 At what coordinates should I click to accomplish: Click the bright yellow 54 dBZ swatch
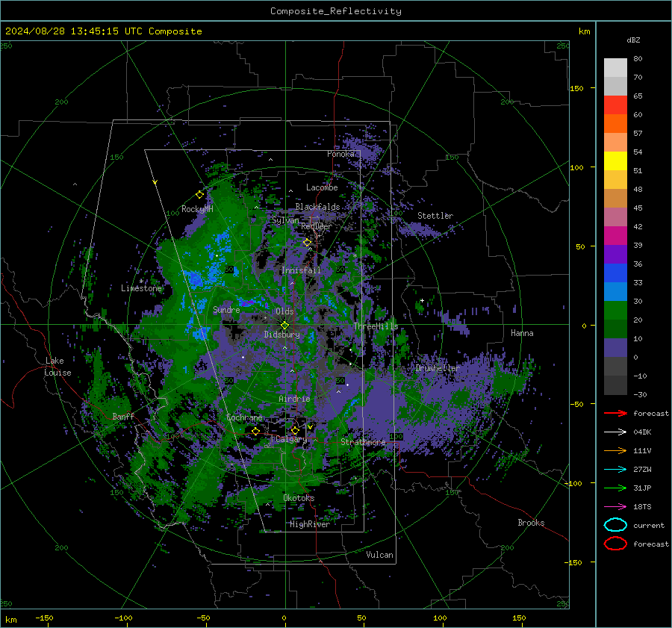[615, 161]
